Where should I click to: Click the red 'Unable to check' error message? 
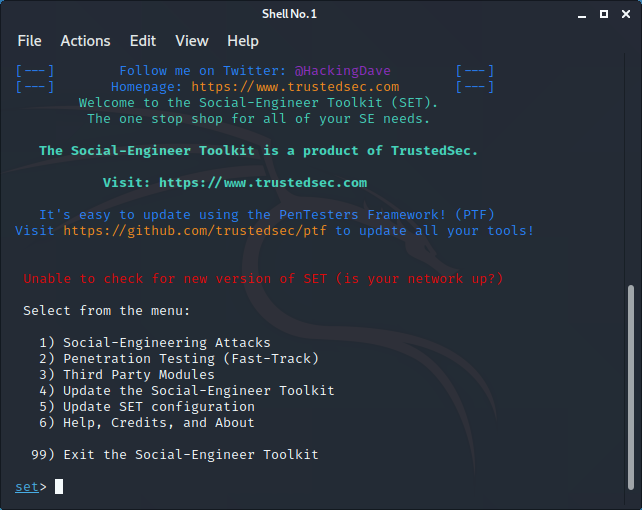pyautogui.click(x=263, y=279)
